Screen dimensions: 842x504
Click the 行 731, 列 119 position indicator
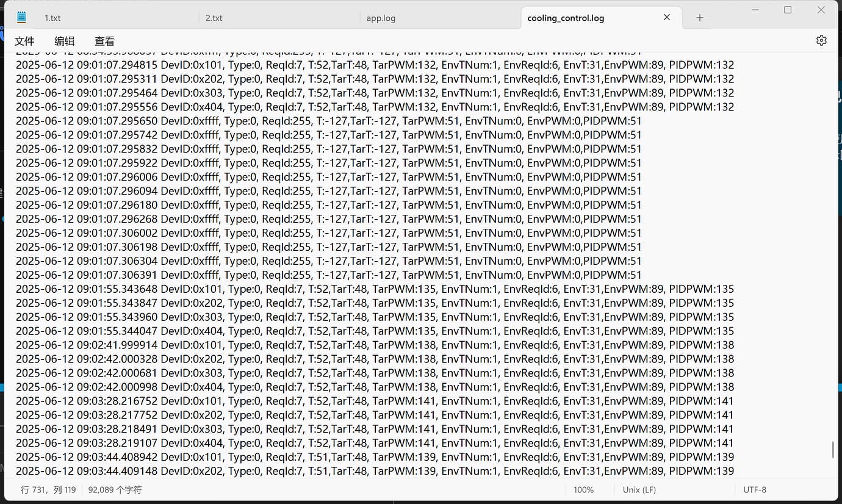click(48, 489)
